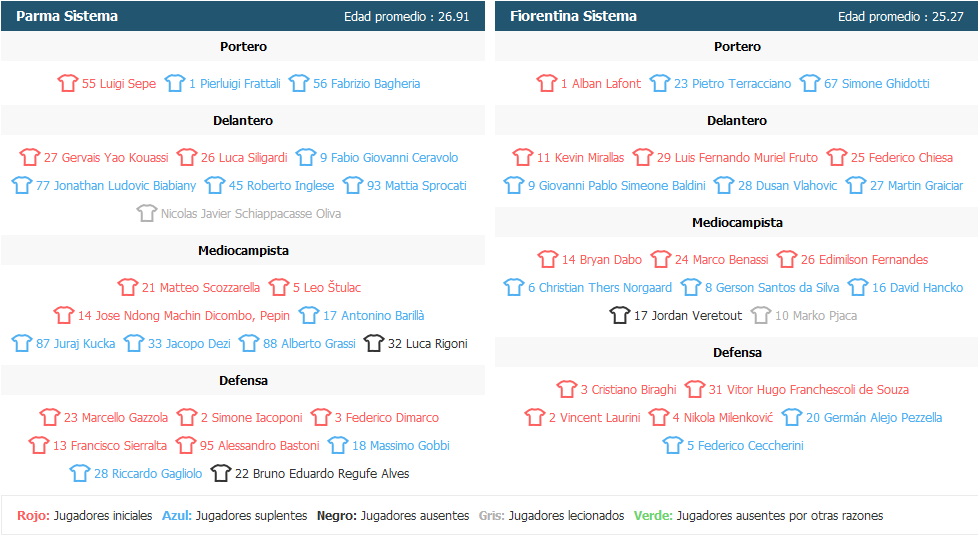
Task: Click the blue jersey icon next to Pierluigi Frattali
Action: tap(175, 84)
